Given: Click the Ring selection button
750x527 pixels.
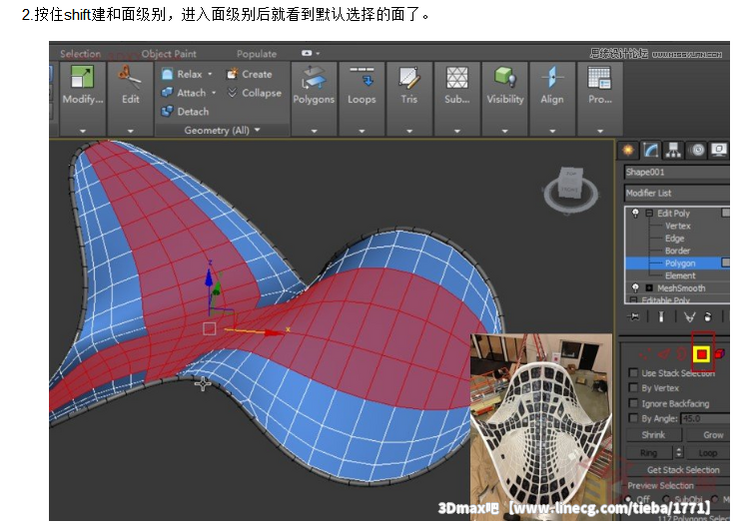Looking at the screenshot, I should click(649, 452).
